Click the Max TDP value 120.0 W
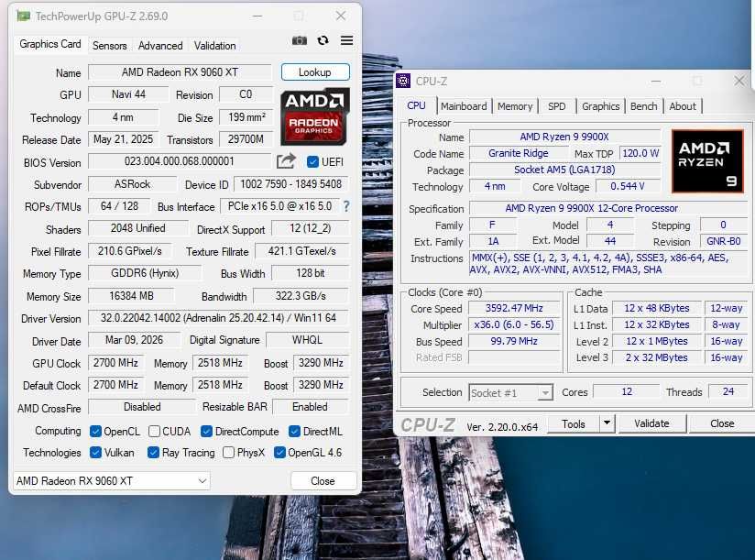The image size is (755, 560). [x=640, y=153]
